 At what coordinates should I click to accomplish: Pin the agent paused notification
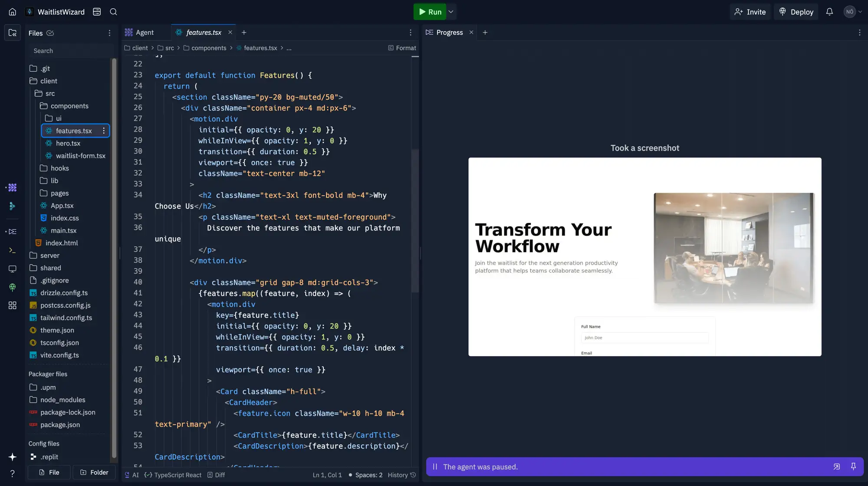853,466
